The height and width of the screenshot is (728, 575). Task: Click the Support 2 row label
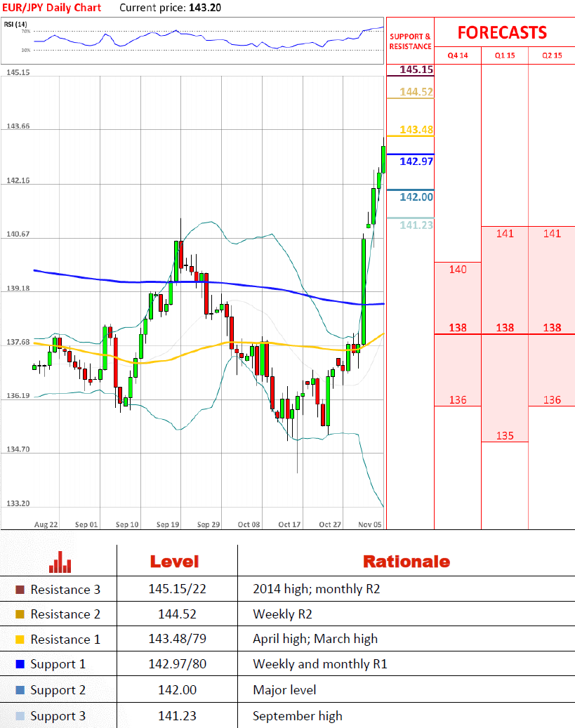point(58,690)
